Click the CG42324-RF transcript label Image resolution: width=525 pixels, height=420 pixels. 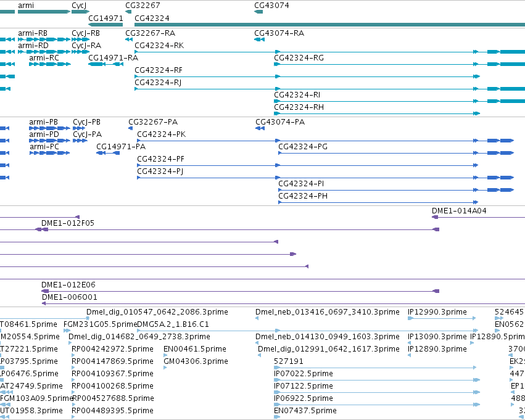tap(159, 70)
